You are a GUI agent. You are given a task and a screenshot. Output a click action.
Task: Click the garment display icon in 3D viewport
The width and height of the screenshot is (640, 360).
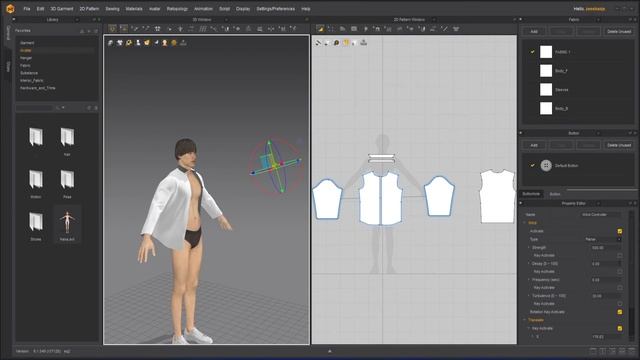pyautogui.click(x=120, y=42)
